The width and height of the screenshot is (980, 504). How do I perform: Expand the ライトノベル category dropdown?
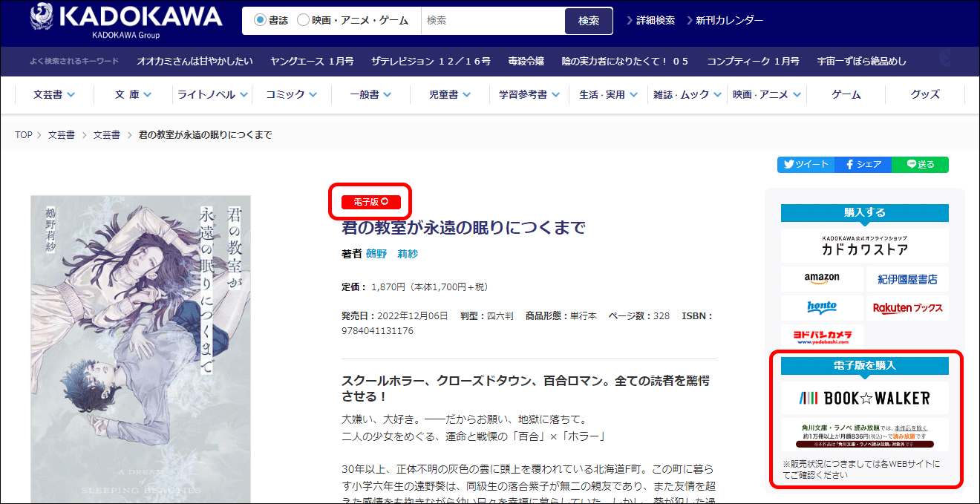[x=212, y=94]
